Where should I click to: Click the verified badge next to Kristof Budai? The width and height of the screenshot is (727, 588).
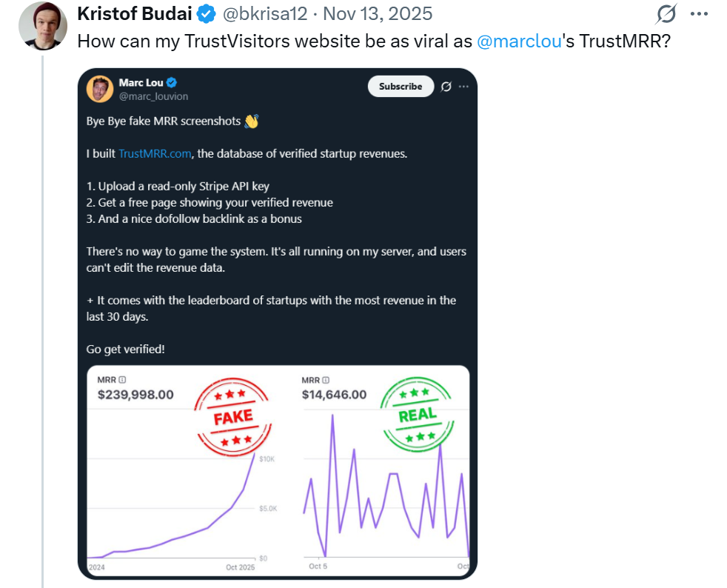[x=205, y=13]
